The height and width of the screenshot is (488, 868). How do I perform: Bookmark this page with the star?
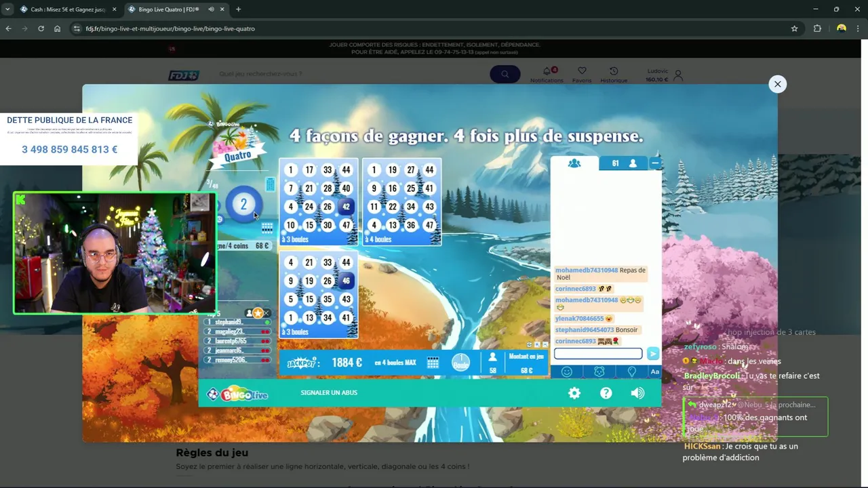click(794, 28)
